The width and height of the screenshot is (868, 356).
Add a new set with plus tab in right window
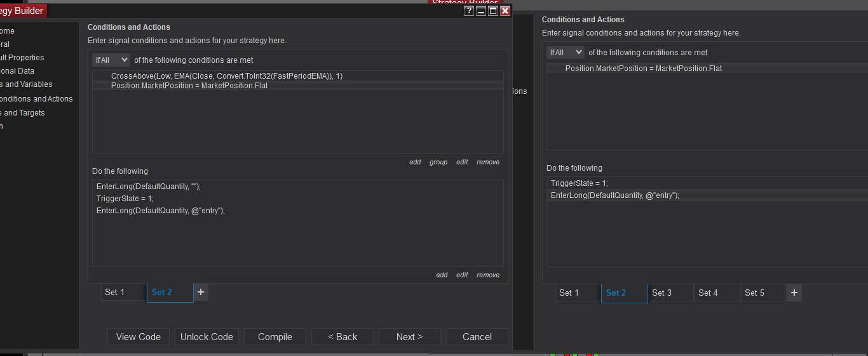(794, 293)
